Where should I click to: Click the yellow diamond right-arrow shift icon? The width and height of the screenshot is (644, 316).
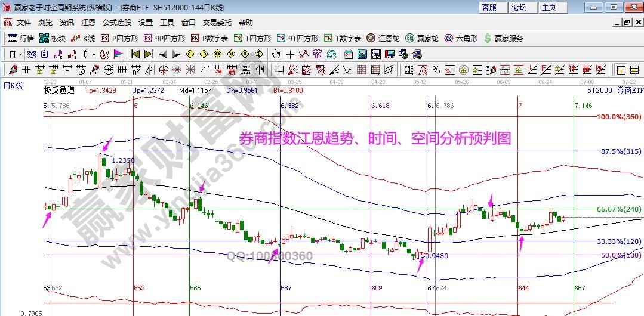pyautogui.click(x=204, y=54)
